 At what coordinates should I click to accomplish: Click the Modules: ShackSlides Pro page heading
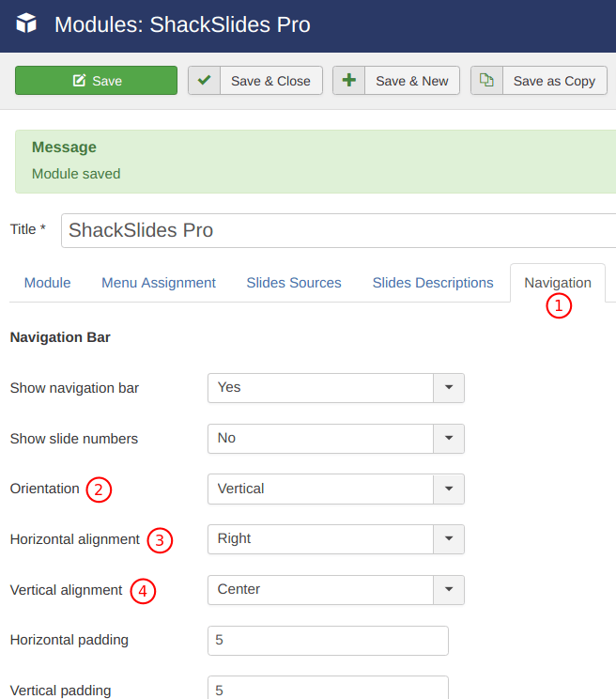tap(182, 24)
